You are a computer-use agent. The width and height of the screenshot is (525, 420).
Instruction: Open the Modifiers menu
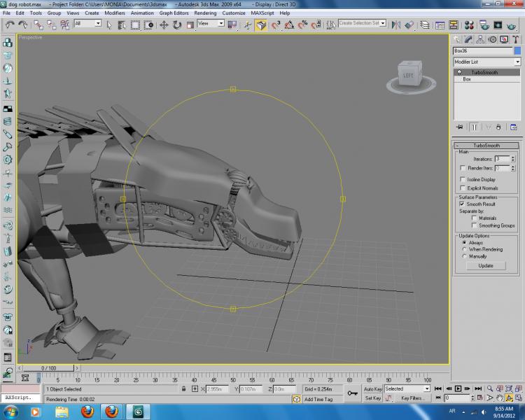(114, 13)
